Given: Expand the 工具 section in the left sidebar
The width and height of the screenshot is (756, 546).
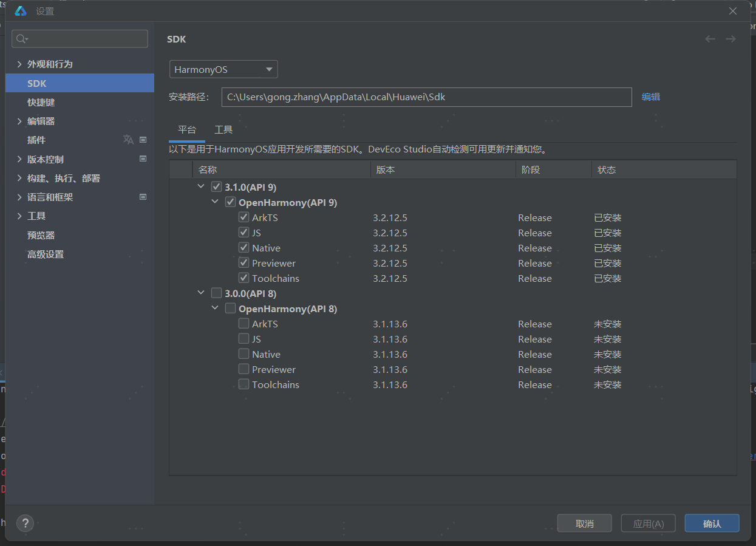Looking at the screenshot, I should pos(19,216).
